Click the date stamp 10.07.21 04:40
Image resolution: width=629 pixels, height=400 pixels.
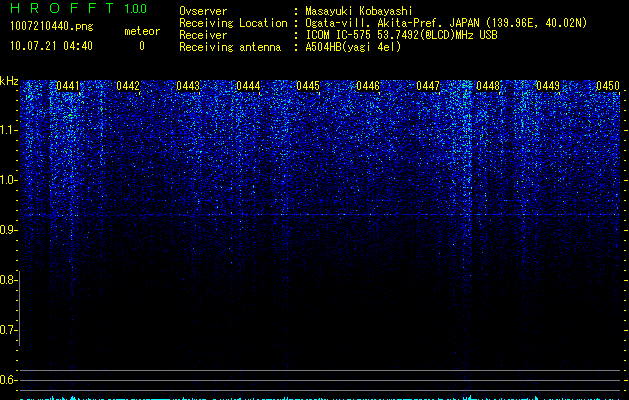51,46
